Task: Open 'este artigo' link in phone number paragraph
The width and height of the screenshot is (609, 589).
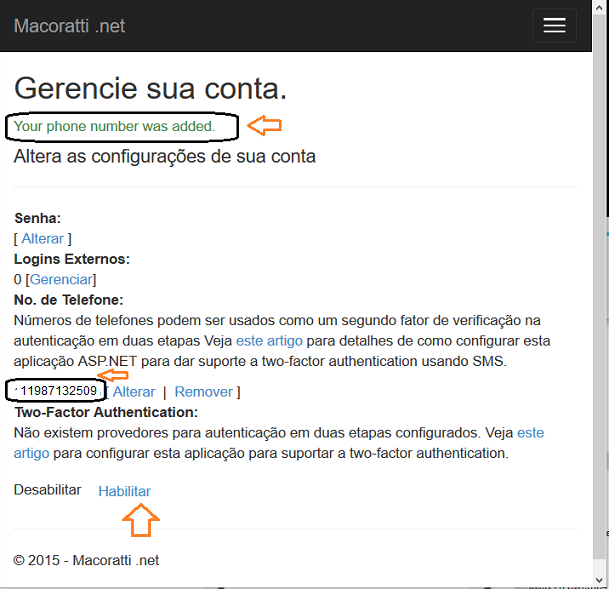Action: [269, 341]
